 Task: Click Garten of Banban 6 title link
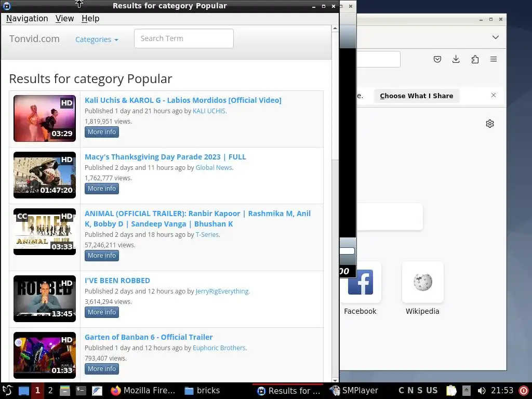pos(149,337)
